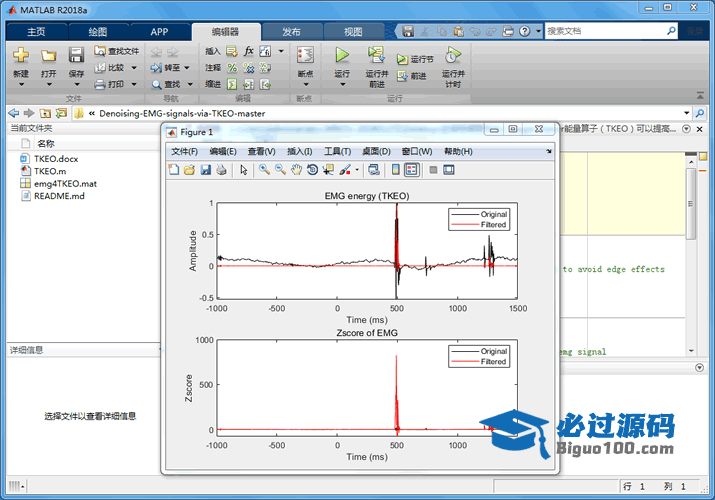Click the 运行节 (Run Section) button
Image resolution: width=715 pixels, height=500 pixels.
pyautogui.click(x=415, y=59)
